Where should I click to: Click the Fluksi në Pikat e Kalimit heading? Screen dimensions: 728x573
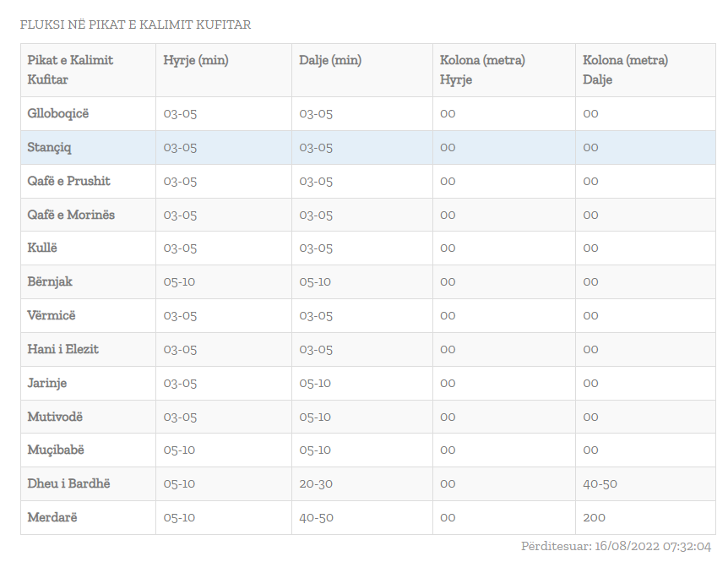[135, 25]
